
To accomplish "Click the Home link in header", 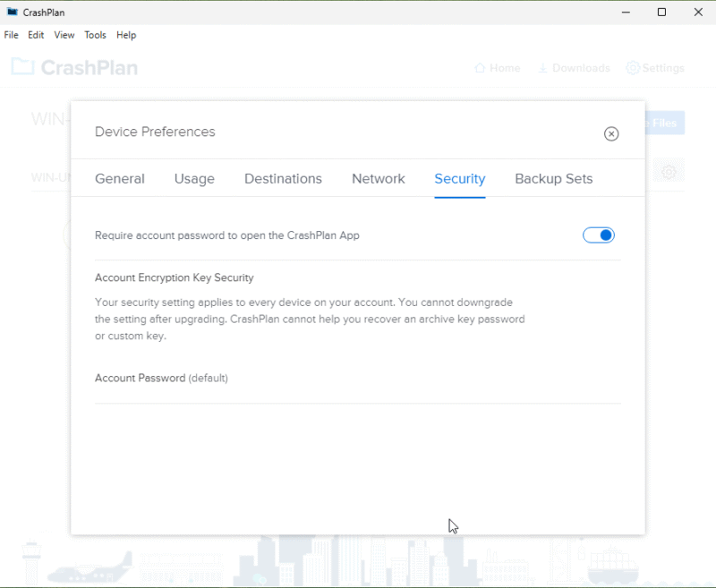I will click(x=498, y=68).
